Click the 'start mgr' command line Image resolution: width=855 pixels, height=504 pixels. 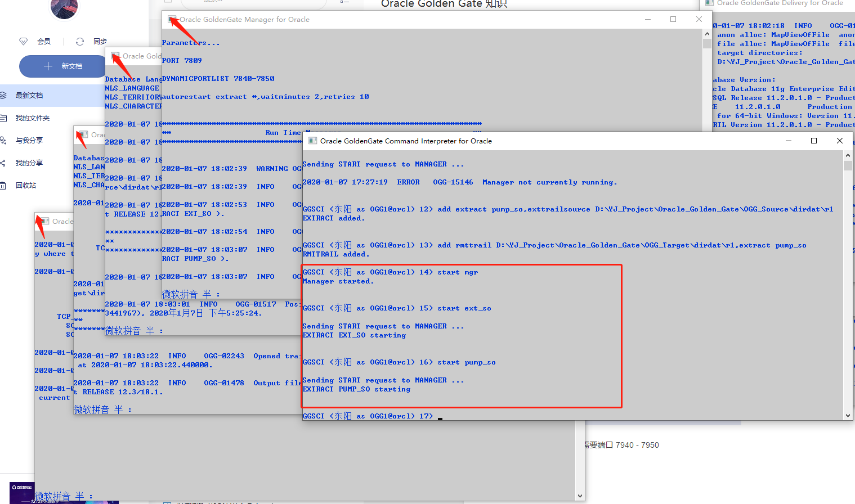pyautogui.click(x=390, y=272)
